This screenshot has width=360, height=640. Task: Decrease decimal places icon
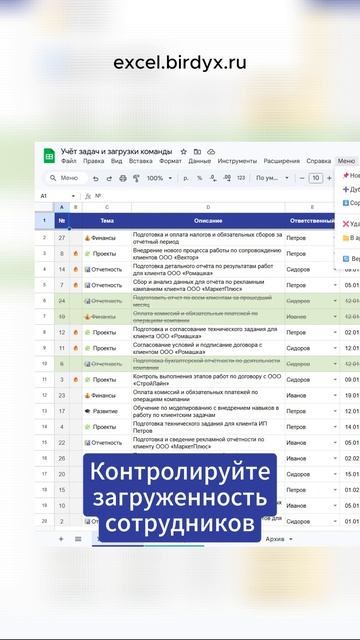point(213,178)
